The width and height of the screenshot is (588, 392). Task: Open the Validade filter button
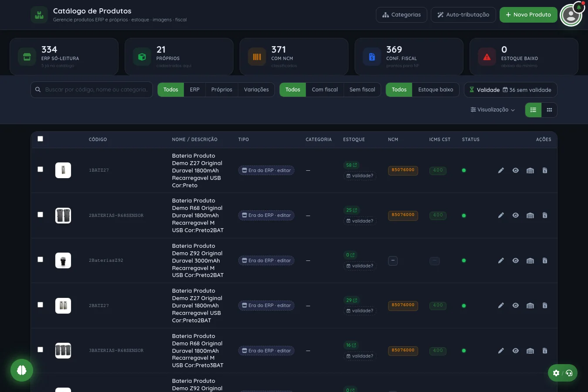click(510, 90)
